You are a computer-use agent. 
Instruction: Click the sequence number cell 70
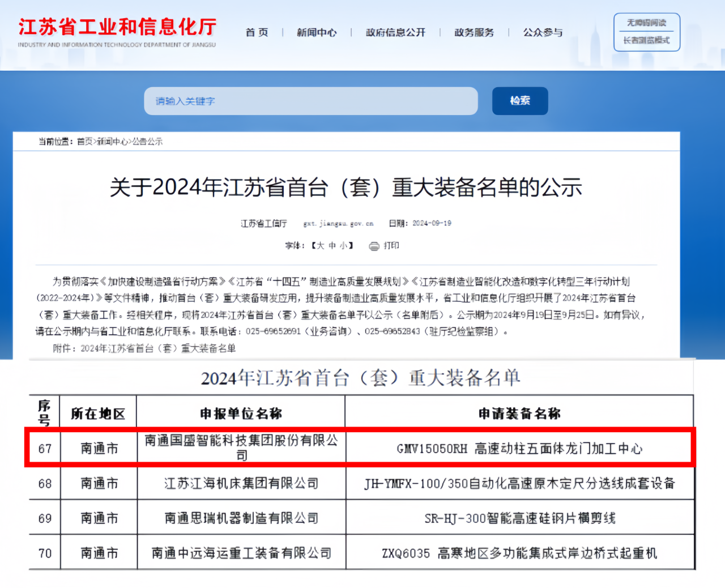[x=45, y=553]
